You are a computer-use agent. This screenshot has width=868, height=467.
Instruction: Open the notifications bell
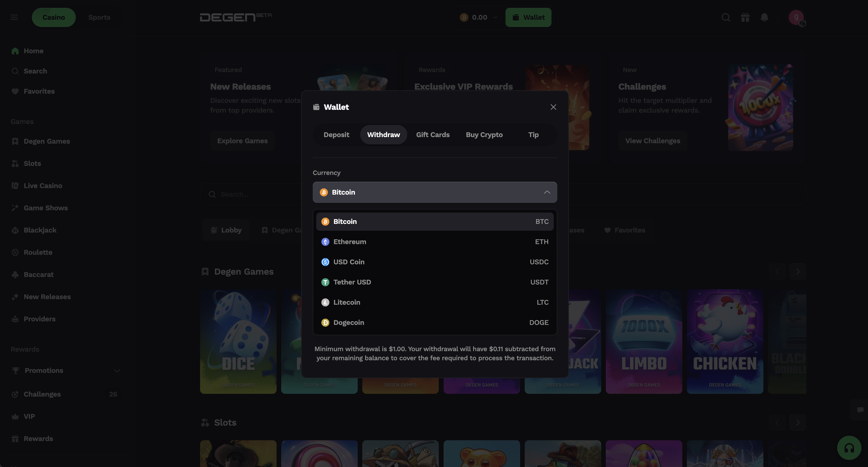point(764,17)
